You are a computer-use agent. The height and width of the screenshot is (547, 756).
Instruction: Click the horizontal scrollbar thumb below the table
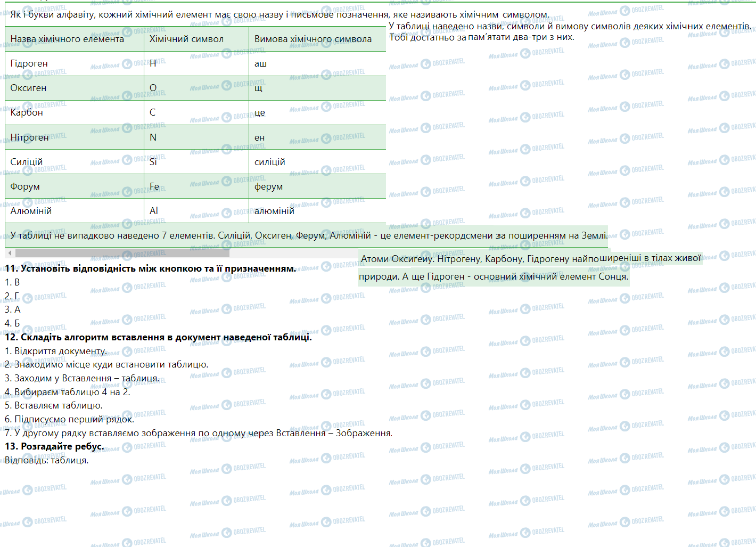tap(122, 253)
